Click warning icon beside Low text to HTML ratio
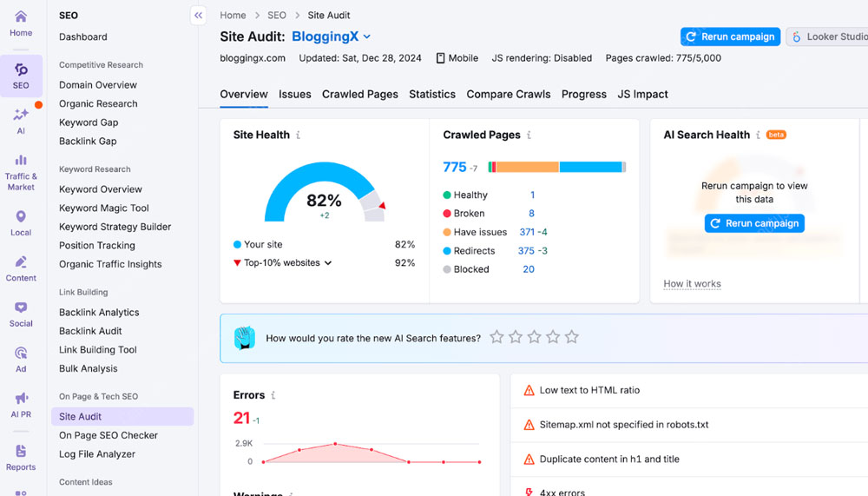The width and height of the screenshot is (868, 496). 529,391
